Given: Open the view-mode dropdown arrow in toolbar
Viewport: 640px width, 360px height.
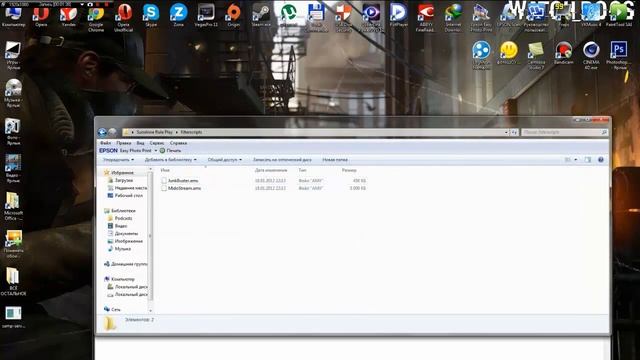Looking at the screenshot, I should pos(576,160).
